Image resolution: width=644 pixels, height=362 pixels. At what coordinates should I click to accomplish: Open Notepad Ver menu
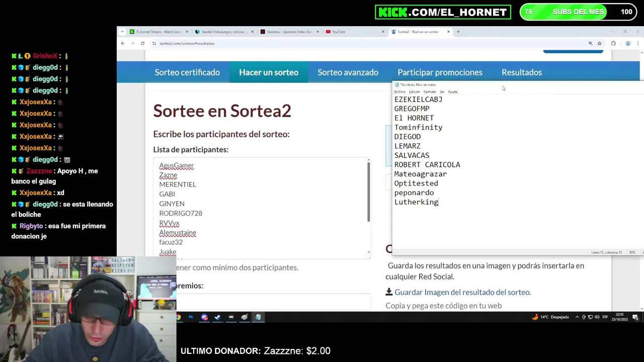pyautogui.click(x=442, y=92)
